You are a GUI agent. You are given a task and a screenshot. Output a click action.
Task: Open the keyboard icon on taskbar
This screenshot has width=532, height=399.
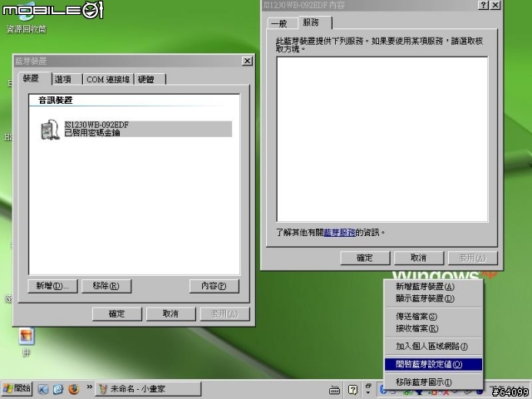pyautogui.click(x=334, y=390)
